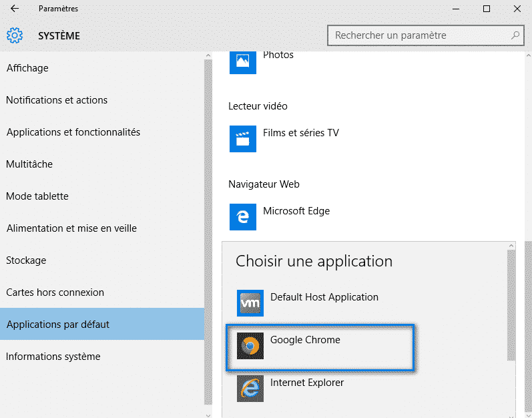Select the Photos app icon
Image resolution: width=532 pixels, height=418 pixels.
pos(242,61)
